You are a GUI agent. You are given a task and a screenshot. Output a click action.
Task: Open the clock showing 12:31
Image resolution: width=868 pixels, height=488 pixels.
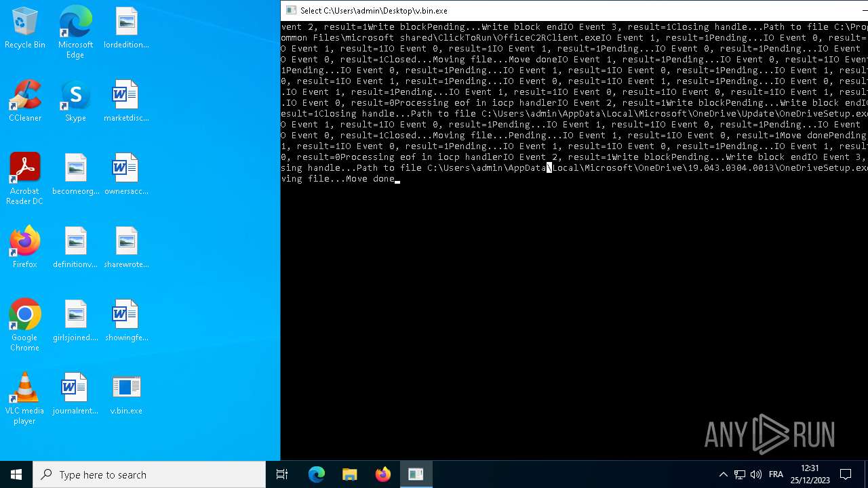click(x=810, y=474)
